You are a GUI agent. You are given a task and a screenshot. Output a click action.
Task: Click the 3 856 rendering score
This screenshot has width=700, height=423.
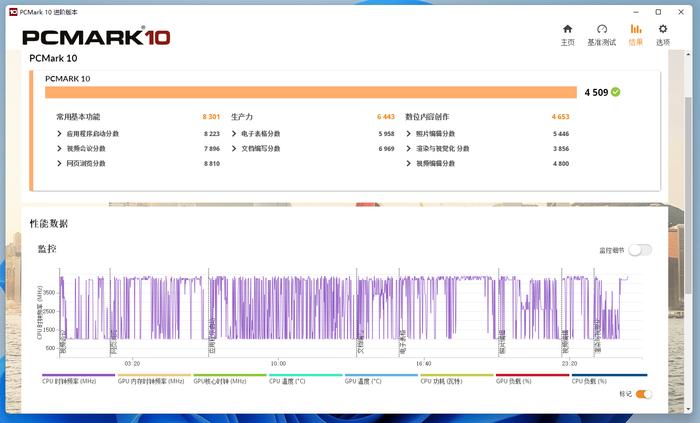pyautogui.click(x=561, y=149)
